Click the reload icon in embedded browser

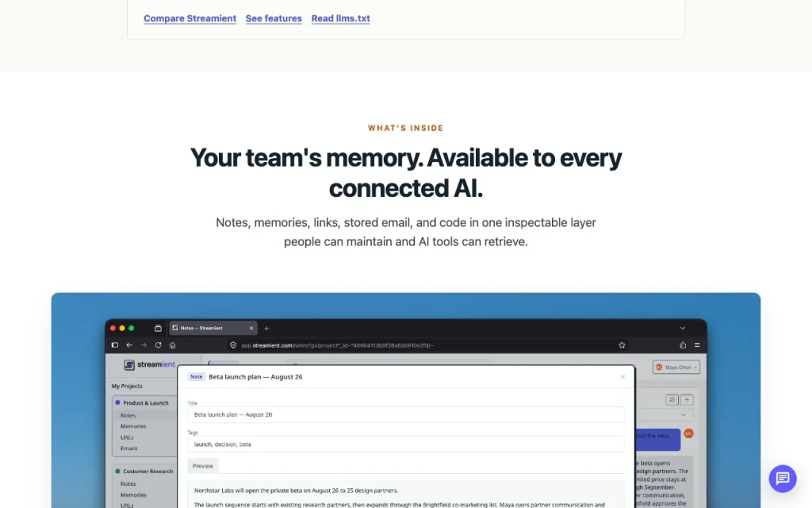tap(159, 345)
